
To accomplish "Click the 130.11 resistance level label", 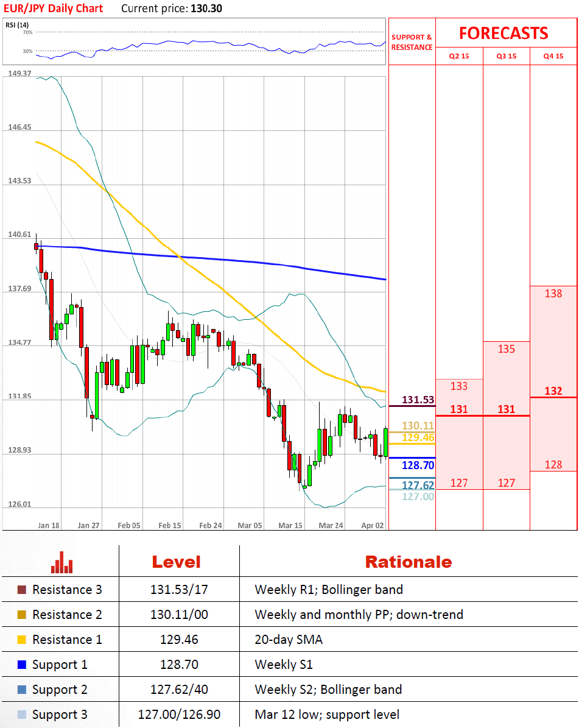I will pyautogui.click(x=418, y=426).
